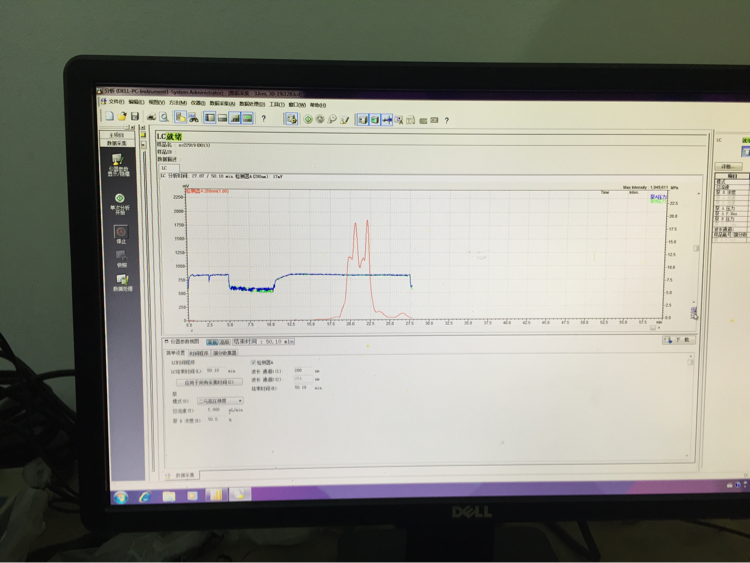Open the pump 模式 mode dropdown

tap(221, 401)
